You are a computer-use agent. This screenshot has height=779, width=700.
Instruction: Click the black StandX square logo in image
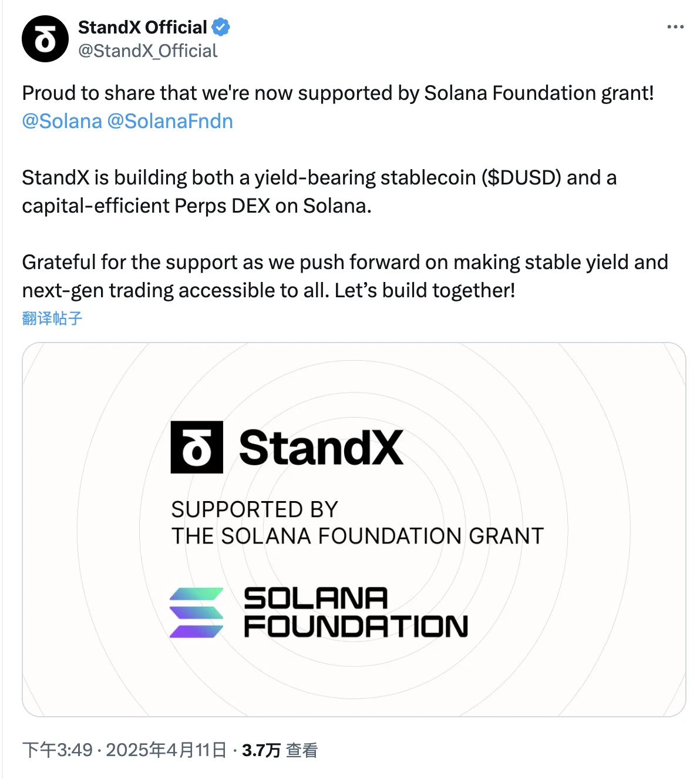(197, 447)
